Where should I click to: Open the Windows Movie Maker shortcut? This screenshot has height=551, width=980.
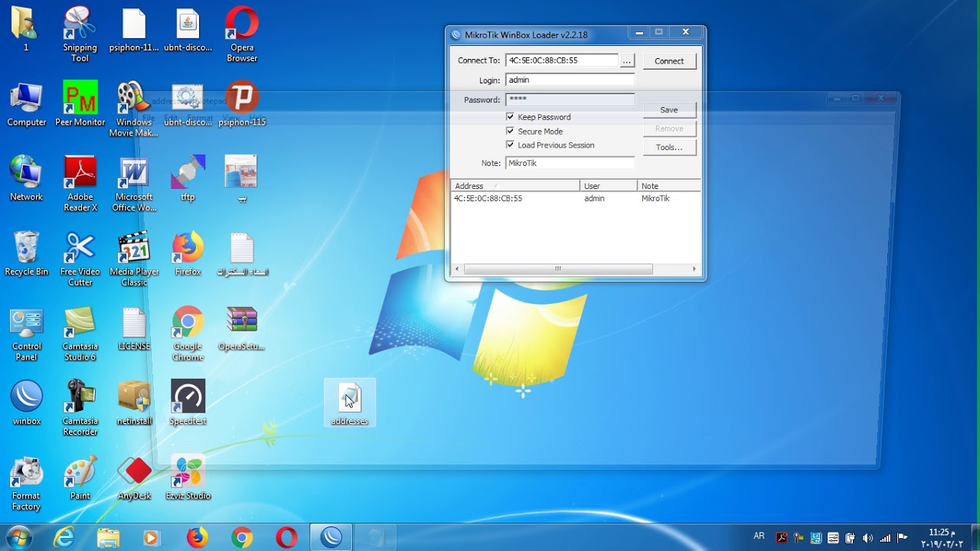coord(134,109)
